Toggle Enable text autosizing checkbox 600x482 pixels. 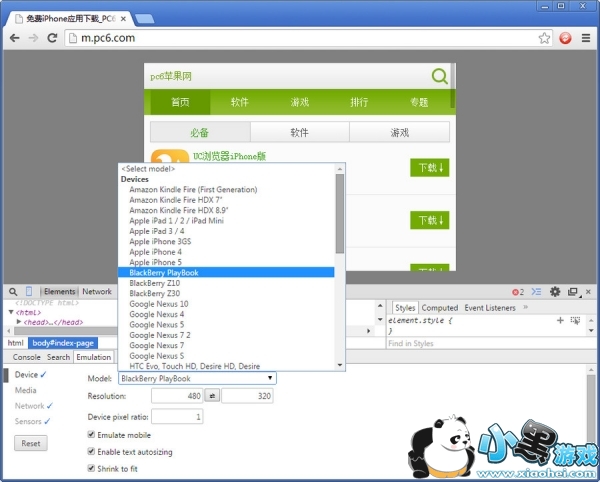(x=91, y=451)
